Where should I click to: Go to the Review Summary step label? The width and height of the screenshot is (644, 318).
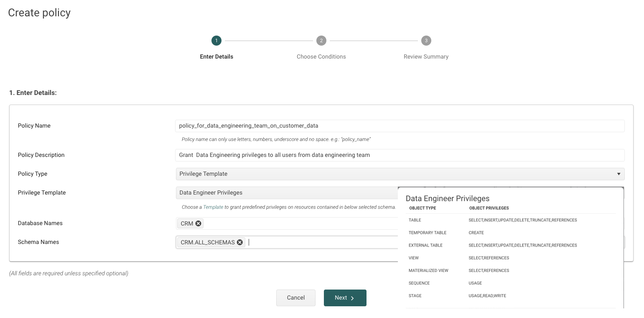(426, 56)
